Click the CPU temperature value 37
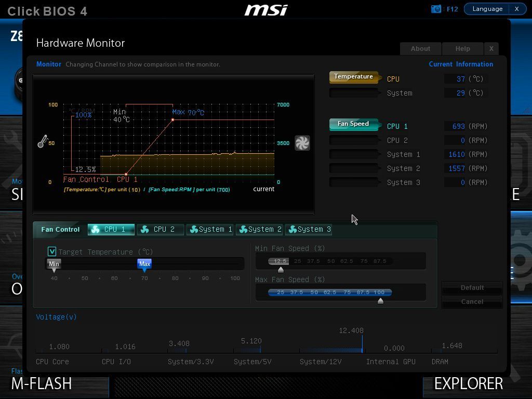The image size is (532, 399). (x=461, y=79)
